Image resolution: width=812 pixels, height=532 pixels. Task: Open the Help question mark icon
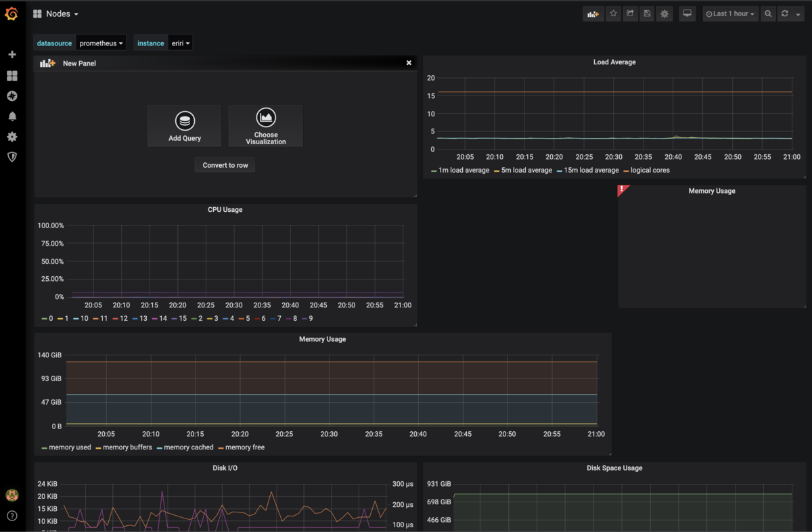coord(12,516)
